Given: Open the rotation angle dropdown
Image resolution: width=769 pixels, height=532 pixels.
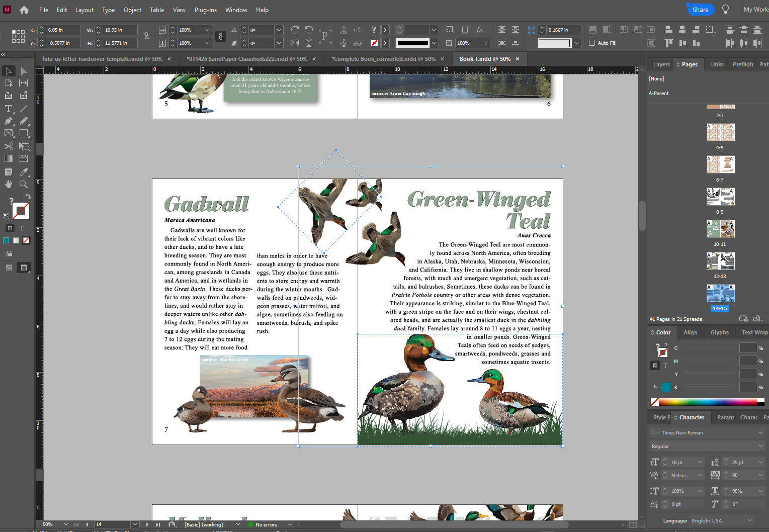Looking at the screenshot, I should [x=279, y=30].
